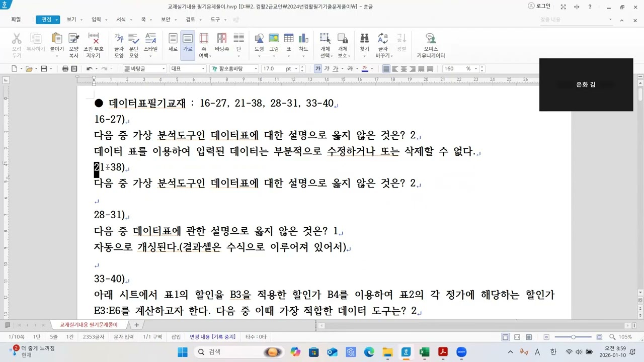Viewport: 644px width, 362px height.
Task: Click the save disk icon
Action: [44, 69]
